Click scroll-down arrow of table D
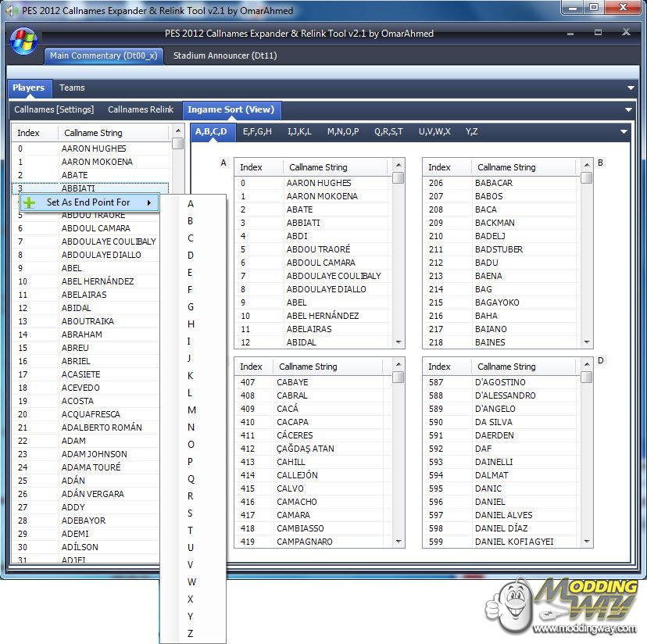This screenshot has width=647, height=644. (x=587, y=542)
